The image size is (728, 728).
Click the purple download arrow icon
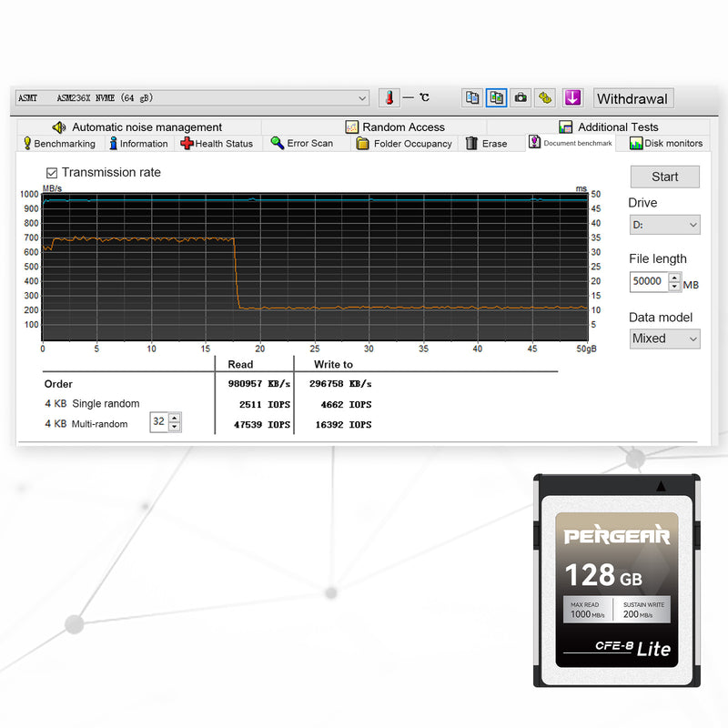[x=572, y=98]
